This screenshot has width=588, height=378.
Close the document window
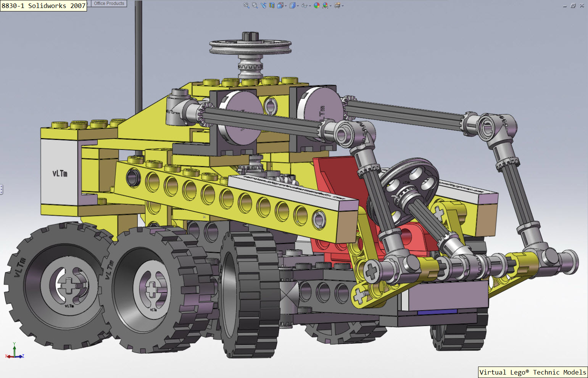[582, 6]
